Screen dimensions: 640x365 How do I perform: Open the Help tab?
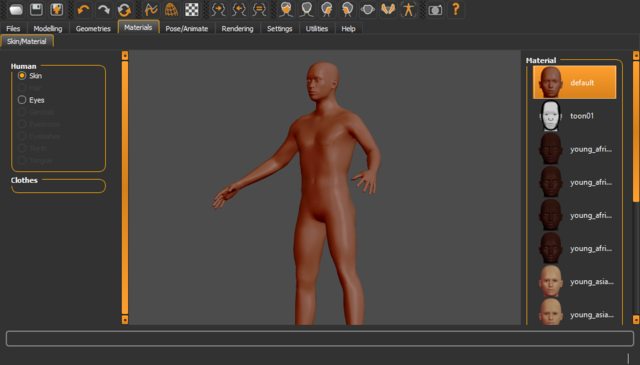[x=348, y=29]
